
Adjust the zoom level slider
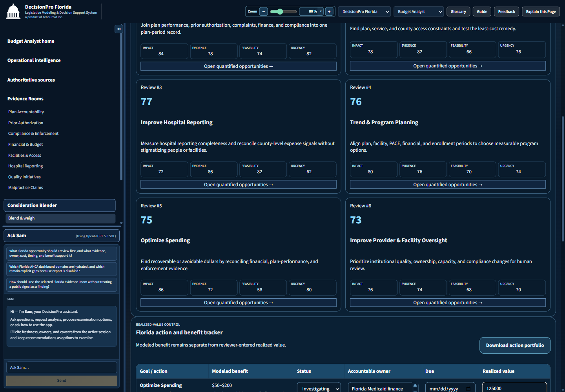(283, 11)
